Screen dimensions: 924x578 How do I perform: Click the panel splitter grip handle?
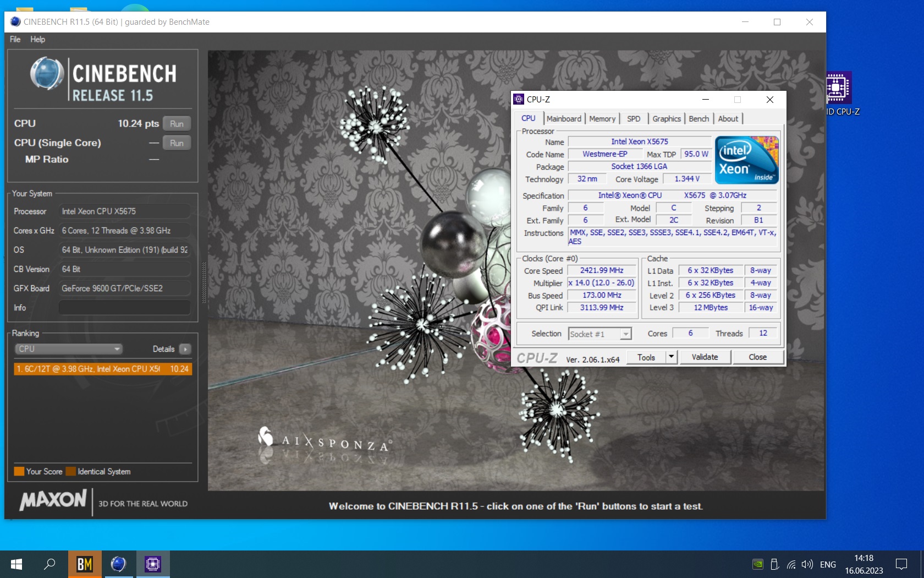click(205, 283)
